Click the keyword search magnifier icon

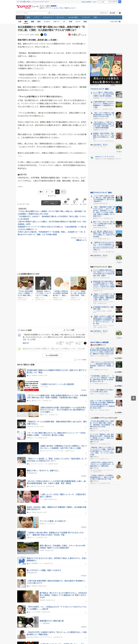[49, 13]
